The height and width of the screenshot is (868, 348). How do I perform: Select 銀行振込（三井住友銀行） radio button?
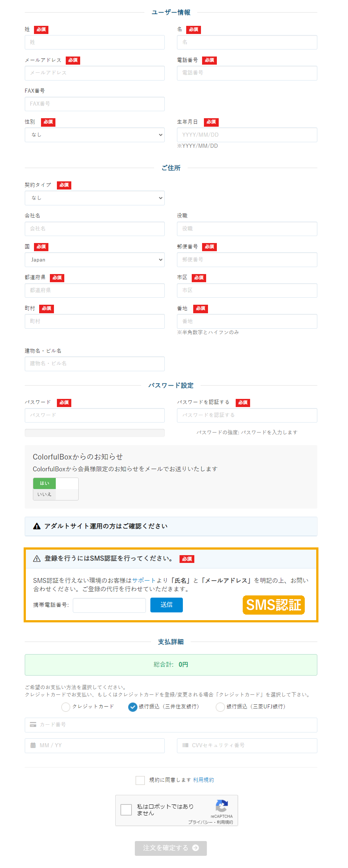tap(133, 707)
